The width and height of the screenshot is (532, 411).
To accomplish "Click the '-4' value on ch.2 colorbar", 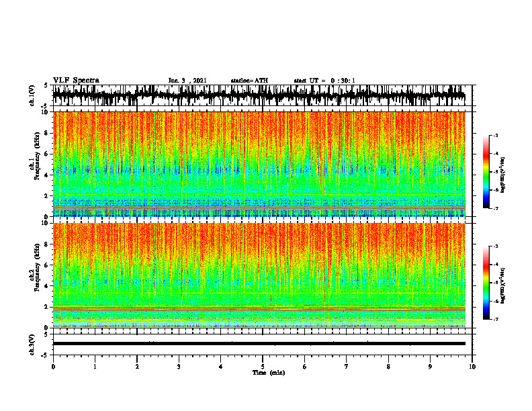I will tap(495, 265).
